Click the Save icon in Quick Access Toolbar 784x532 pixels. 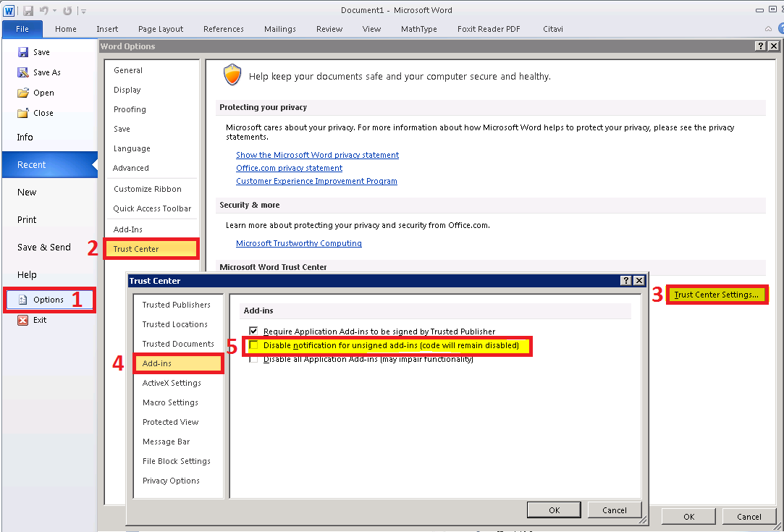[x=28, y=11]
